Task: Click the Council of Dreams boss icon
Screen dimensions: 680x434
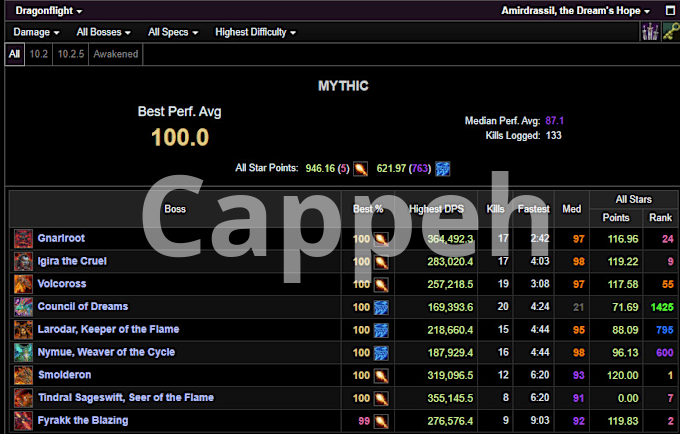Action: coord(23,306)
